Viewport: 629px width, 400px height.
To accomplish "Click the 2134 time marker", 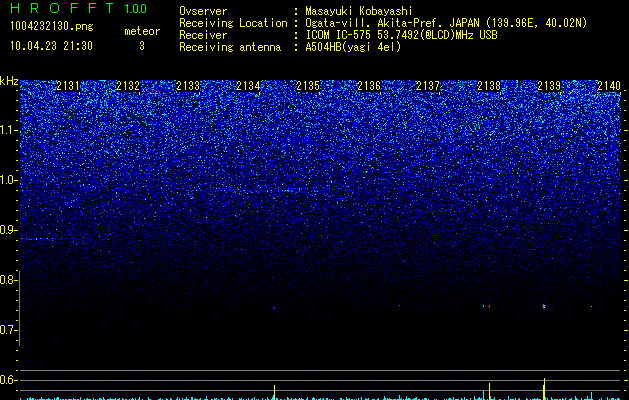I will 248,86.
